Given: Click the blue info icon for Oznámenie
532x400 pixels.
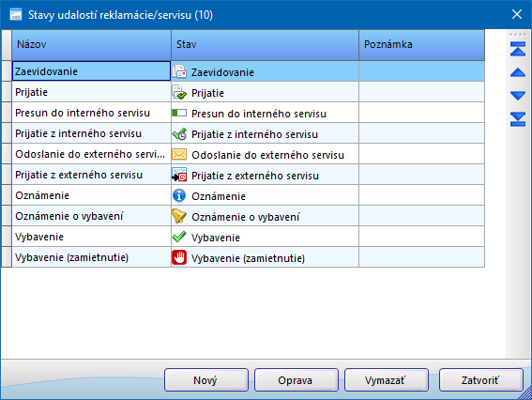Looking at the screenshot, I should click(179, 195).
